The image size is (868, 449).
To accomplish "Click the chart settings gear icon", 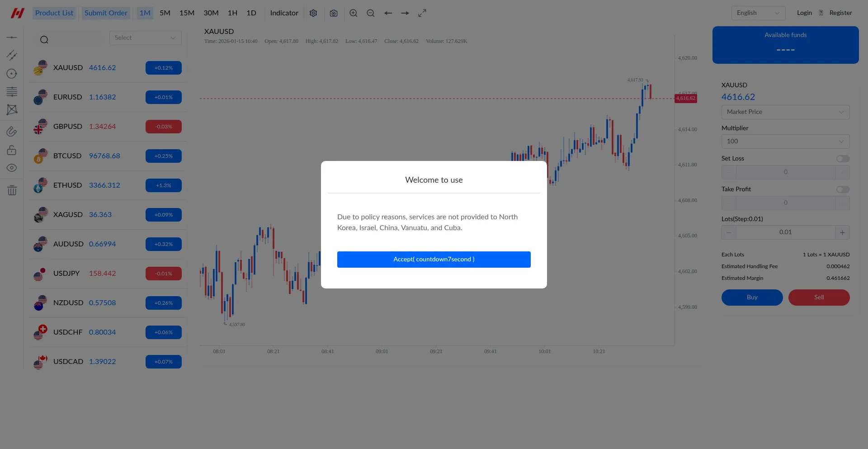I will (x=313, y=13).
